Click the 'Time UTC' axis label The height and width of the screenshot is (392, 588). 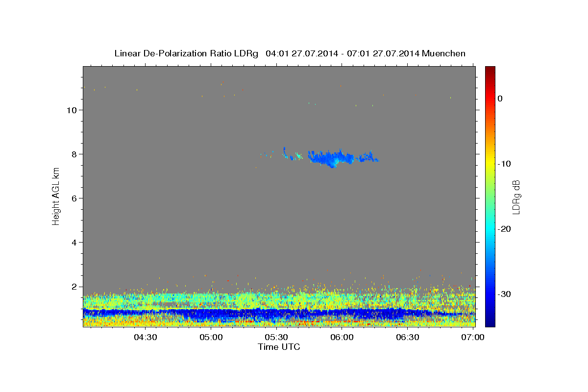279,347
